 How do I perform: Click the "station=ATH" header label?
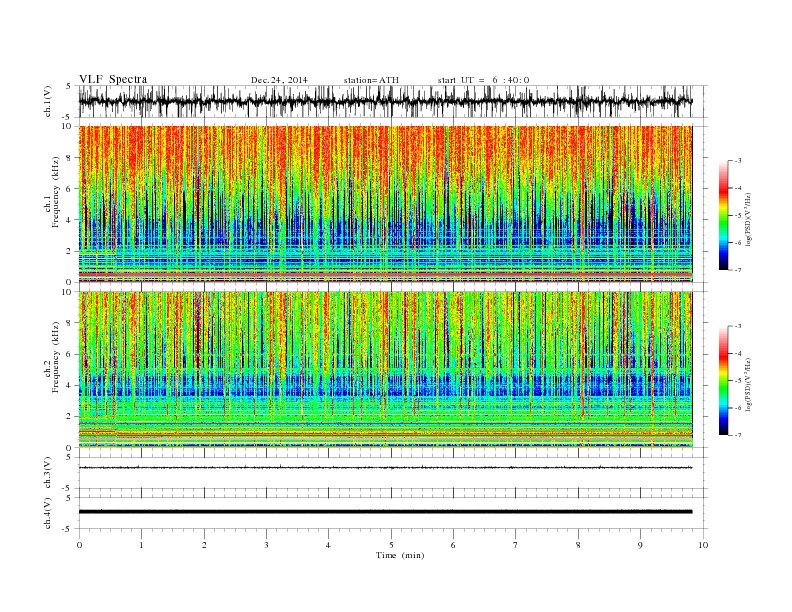pyautogui.click(x=371, y=80)
